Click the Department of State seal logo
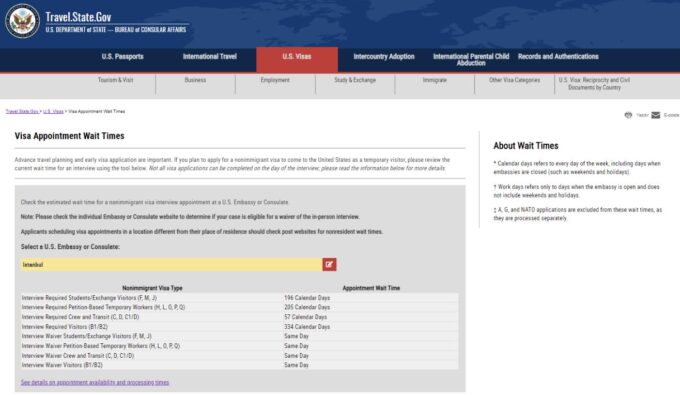The image size is (680, 395). [23, 21]
